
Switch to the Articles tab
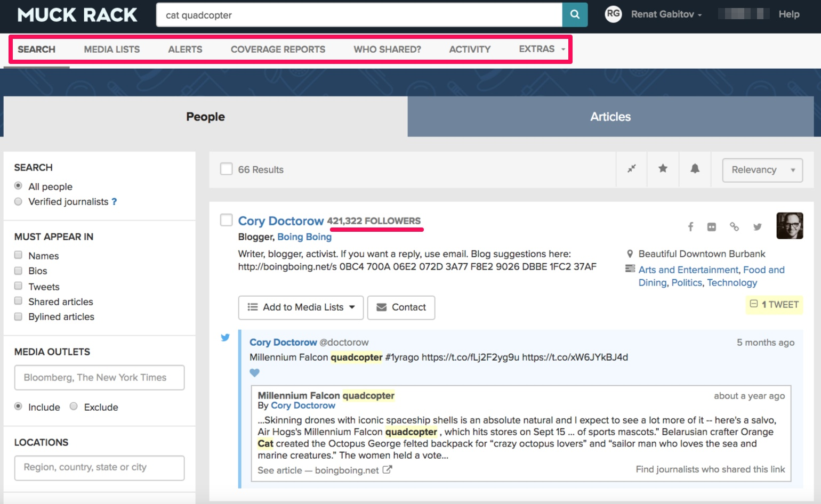tap(610, 117)
